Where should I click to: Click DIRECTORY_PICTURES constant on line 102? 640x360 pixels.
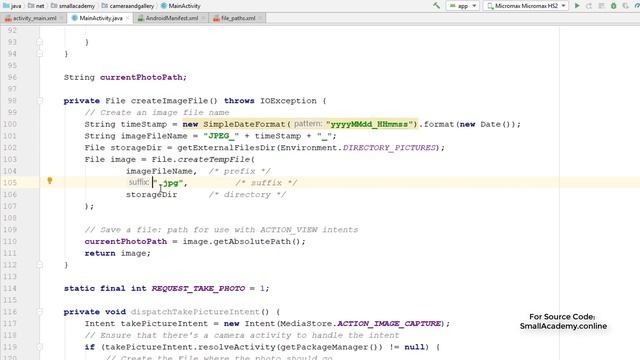click(389, 147)
